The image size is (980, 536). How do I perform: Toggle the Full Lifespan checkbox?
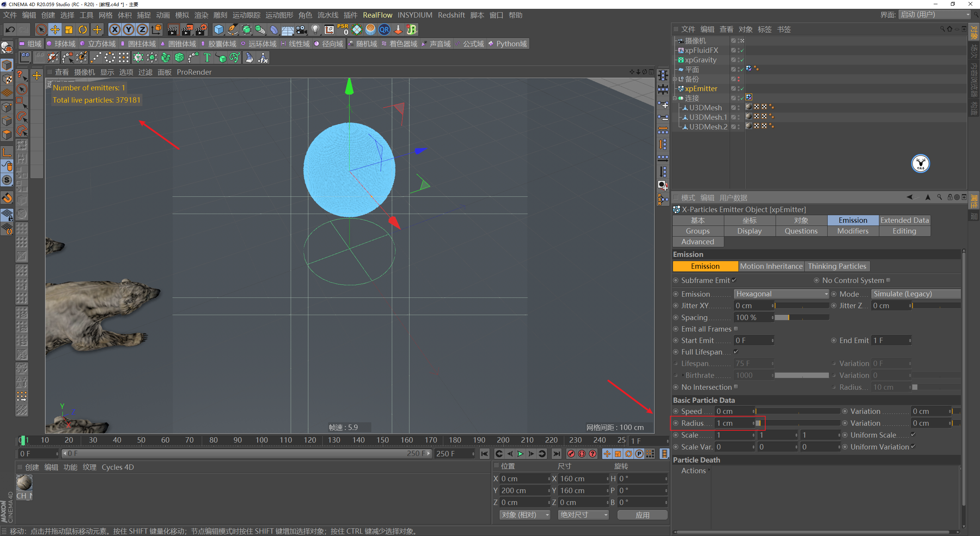click(736, 351)
